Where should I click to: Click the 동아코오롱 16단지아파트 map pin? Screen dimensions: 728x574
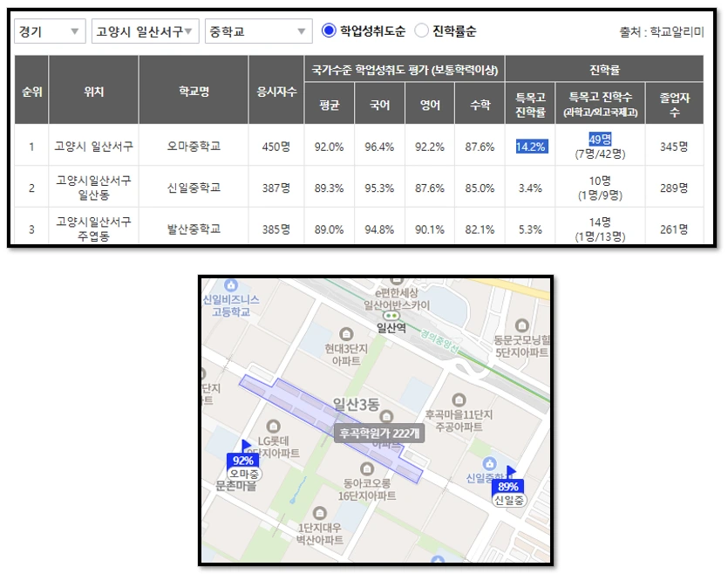click(x=367, y=468)
